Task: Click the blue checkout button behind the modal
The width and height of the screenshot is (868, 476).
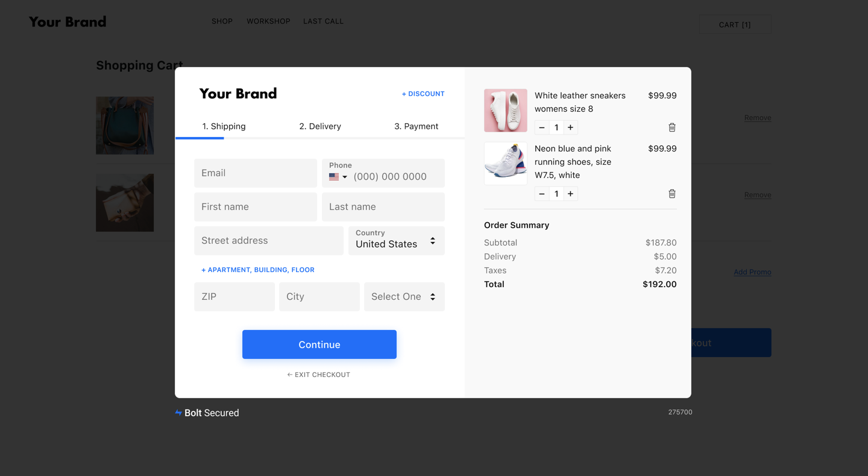Action: (731, 343)
